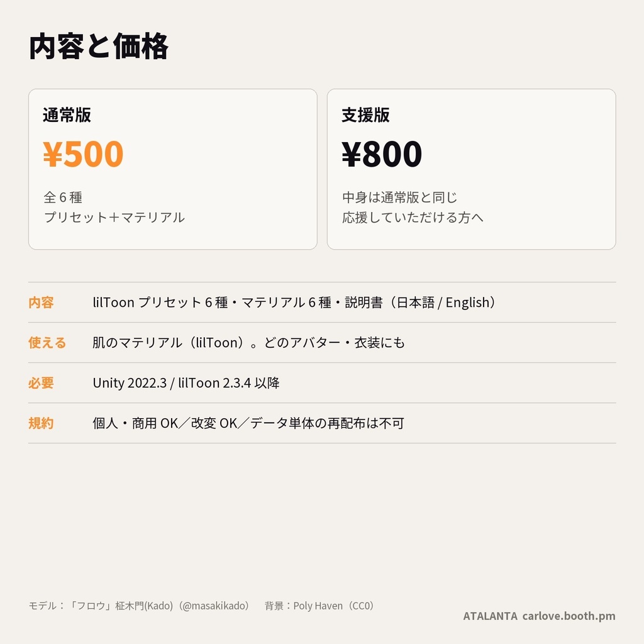
Task: Click Unity 2022.3 / lilToon 2.3.4 requirement text
Action: (x=186, y=383)
